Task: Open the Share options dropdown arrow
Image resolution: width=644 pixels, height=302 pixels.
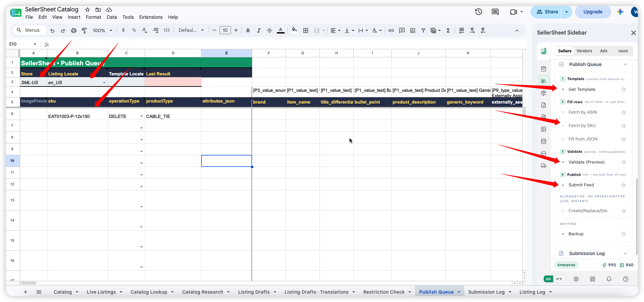Action: (x=567, y=12)
